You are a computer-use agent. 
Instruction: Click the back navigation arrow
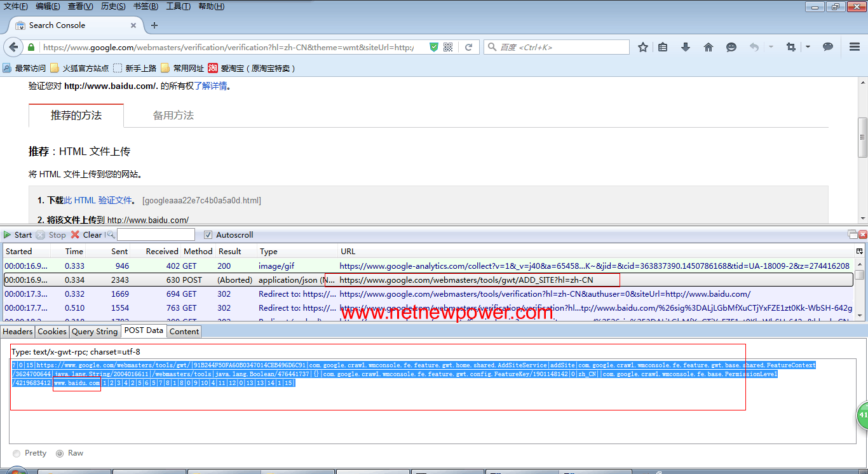[x=13, y=47]
